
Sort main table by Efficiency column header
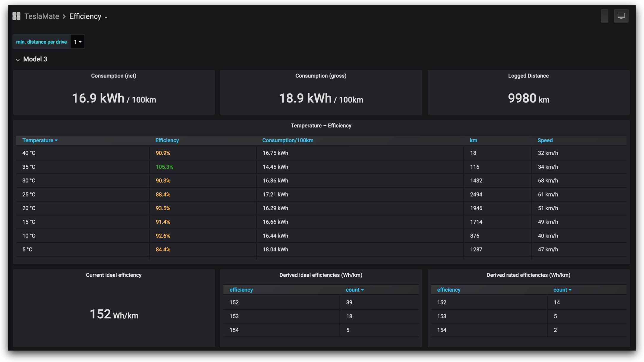click(x=167, y=141)
